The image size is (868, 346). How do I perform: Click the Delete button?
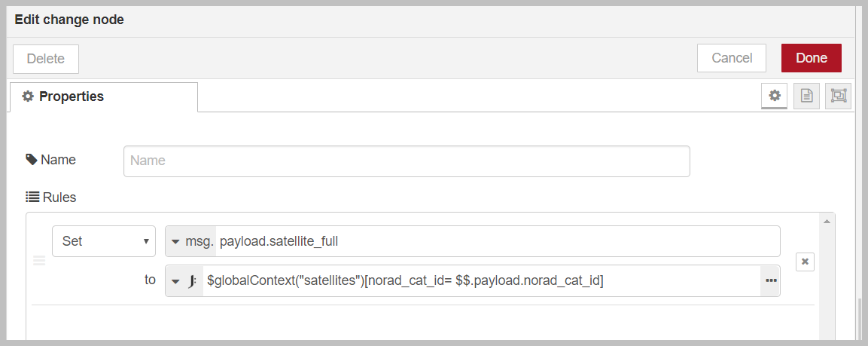[x=46, y=59]
